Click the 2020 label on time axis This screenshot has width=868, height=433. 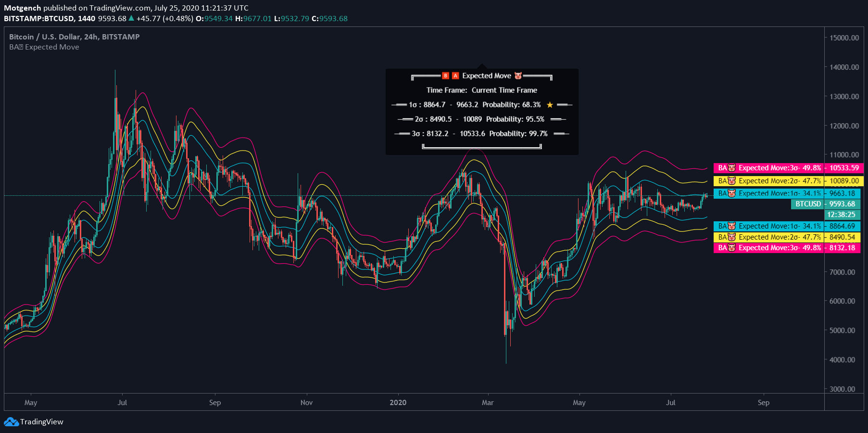pos(398,403)
